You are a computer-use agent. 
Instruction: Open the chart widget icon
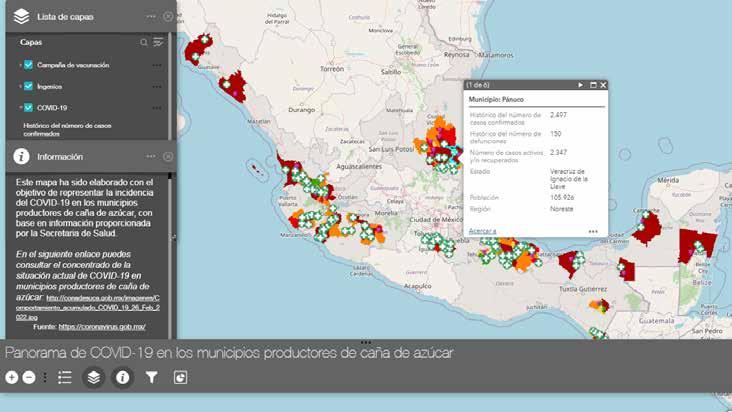tap(180, 377)
